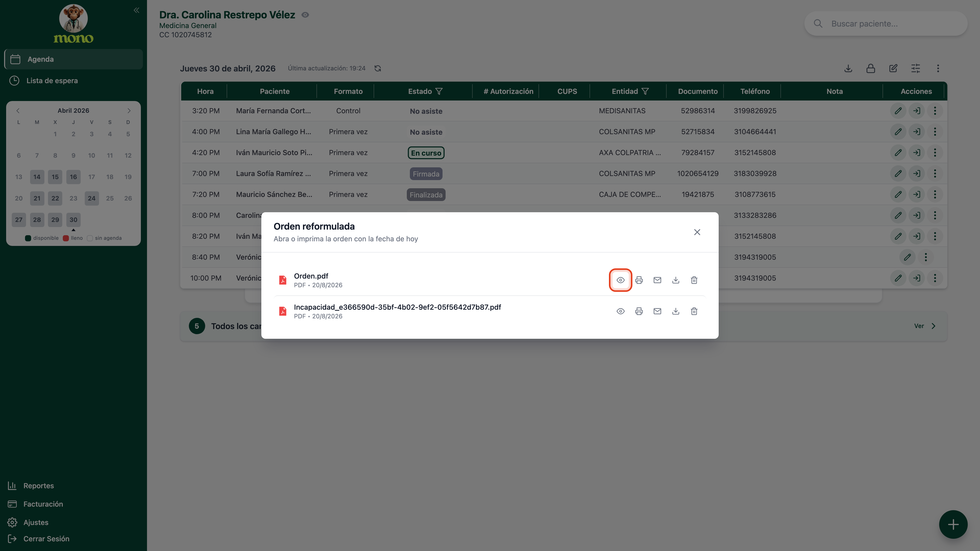Download the Orden.pdf file
980x551 pixels.
pyautogui.click(x=676, y=280)
